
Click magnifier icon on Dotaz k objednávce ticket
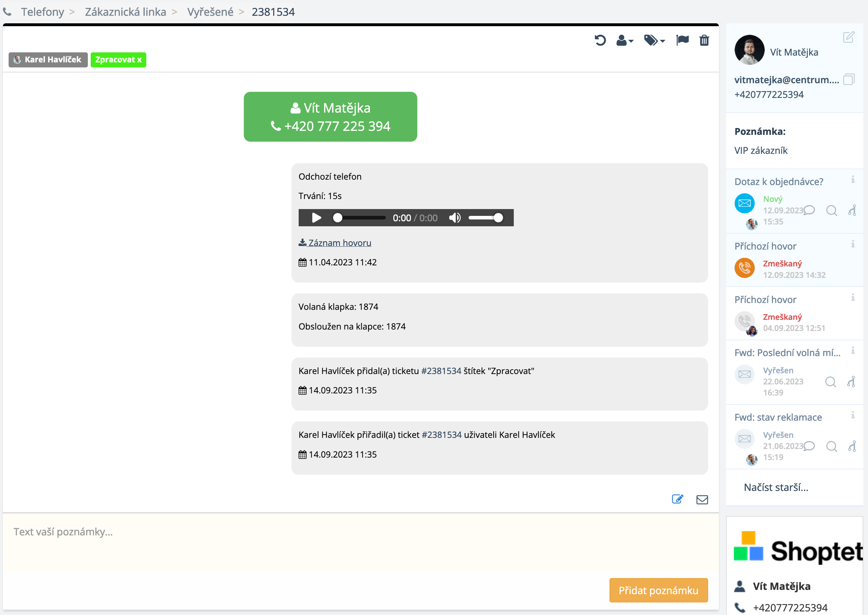(831, 210)
